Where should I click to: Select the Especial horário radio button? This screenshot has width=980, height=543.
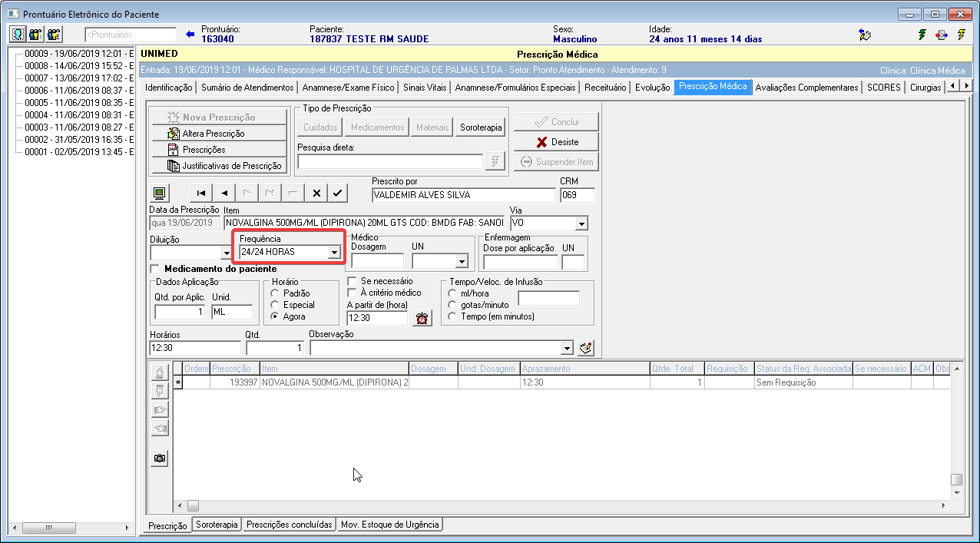tap(275, 305)
